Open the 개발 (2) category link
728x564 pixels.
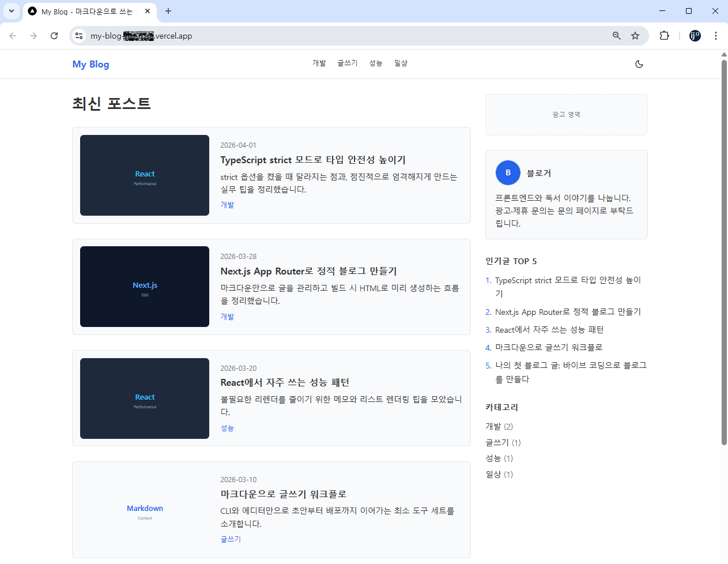499,426
